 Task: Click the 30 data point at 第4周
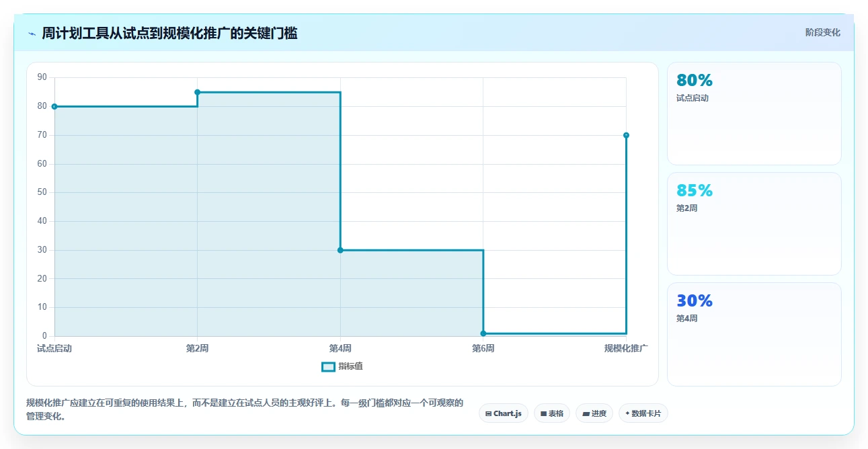click(x=340, y=250)
